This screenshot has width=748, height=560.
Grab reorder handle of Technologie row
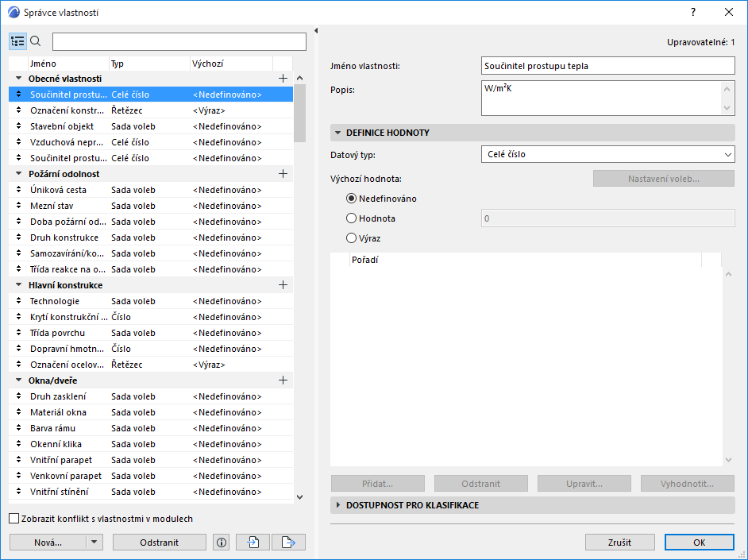tap(18, 301)
